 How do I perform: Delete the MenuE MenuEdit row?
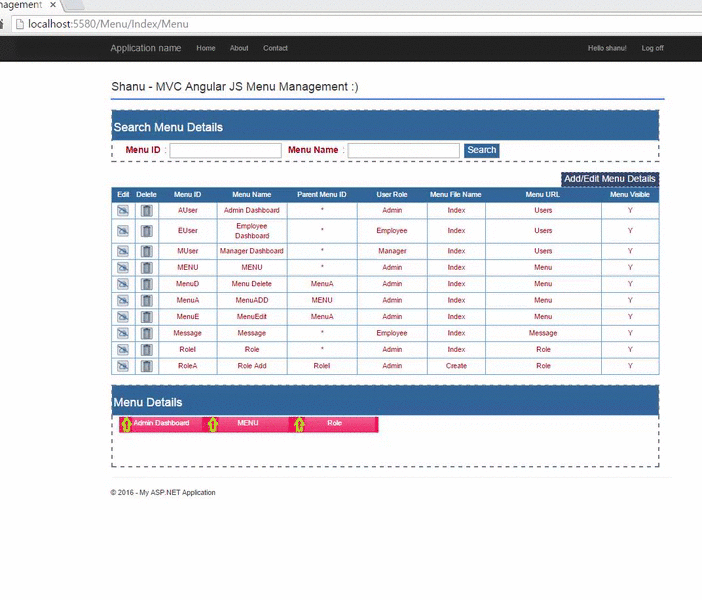(x=146, y=317)
